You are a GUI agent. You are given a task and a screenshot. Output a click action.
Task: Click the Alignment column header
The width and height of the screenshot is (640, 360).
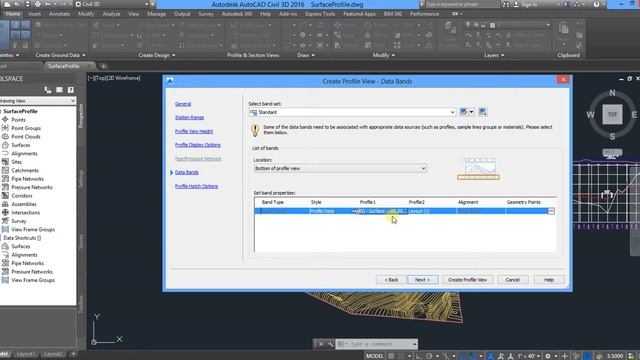click(x=468, y=202)
